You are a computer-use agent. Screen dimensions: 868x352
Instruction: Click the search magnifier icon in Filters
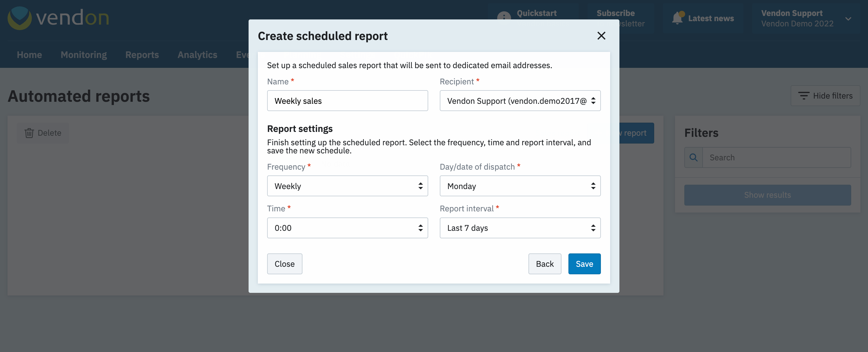[693, 157]
